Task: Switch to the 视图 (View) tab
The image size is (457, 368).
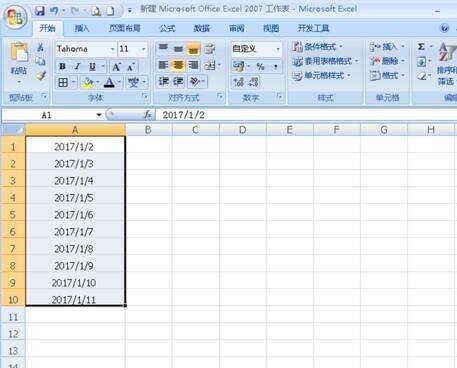Action: coord(271,29)
